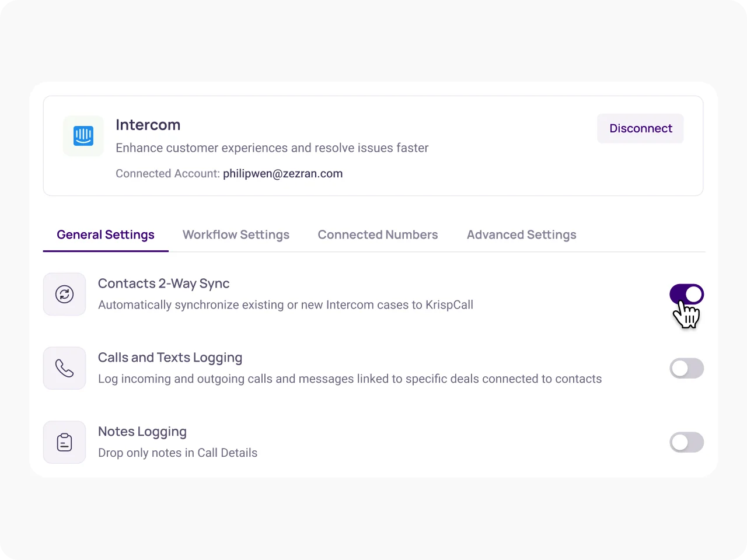
Task: Click the "Enhance customer experiences" description
Action: (272, 148)
